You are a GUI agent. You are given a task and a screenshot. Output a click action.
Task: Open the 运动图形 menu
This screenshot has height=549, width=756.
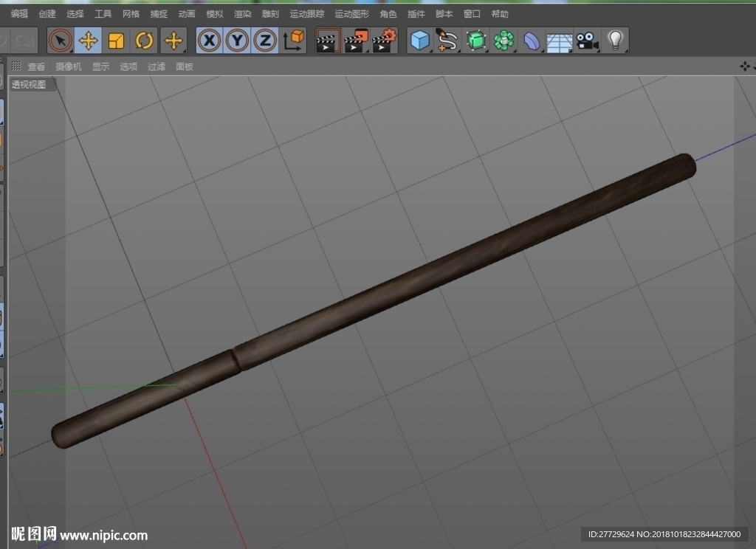pyautogui.click(x=352, y=14)
